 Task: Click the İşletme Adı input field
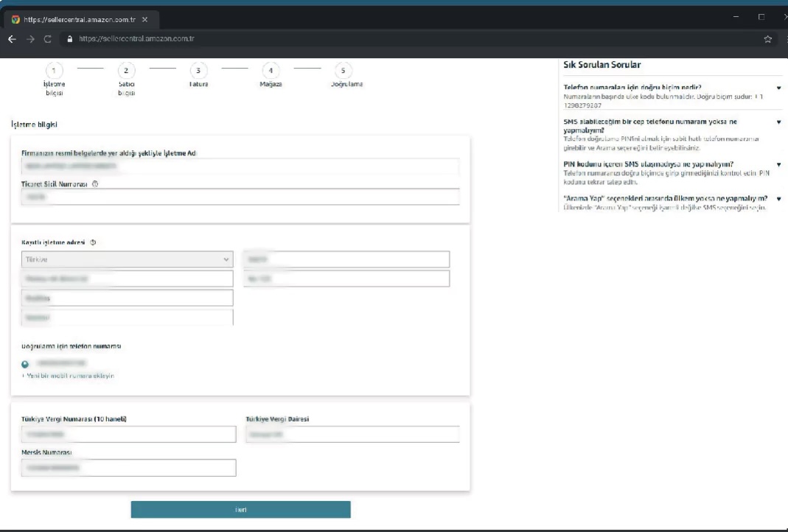click(x=240, y=166)
